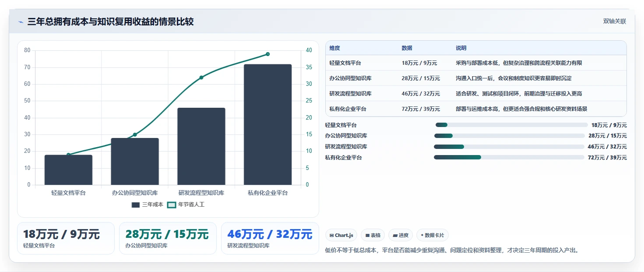Viewport: 644px width, 272px height.
Task: Click the 私有化企业平台 progress bar
Action: pos(509,157)
